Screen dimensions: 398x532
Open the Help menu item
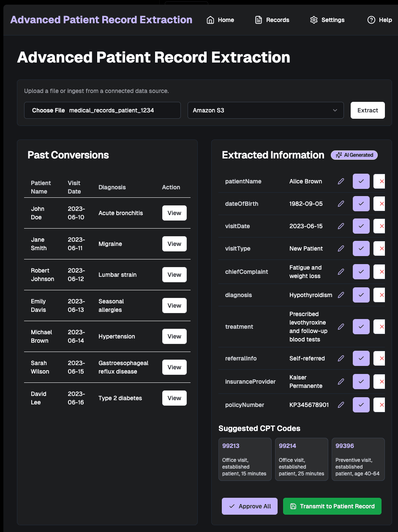pyautogui.click(x=380, y=20)
